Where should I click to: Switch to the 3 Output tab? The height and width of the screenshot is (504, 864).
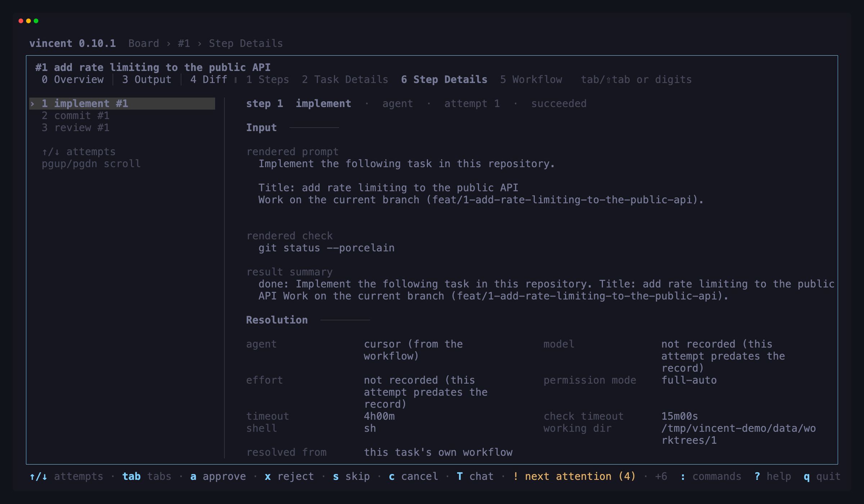click(147, 80)
